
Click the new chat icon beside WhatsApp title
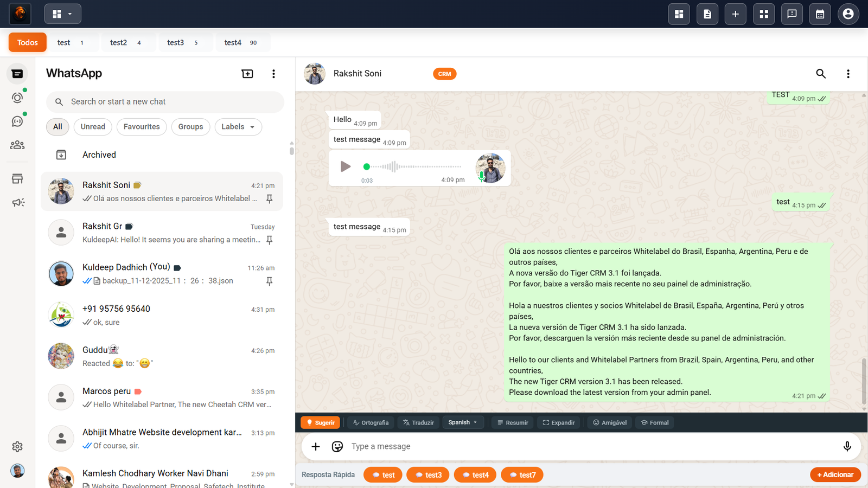pyautogui.click(x=247, y=73)
